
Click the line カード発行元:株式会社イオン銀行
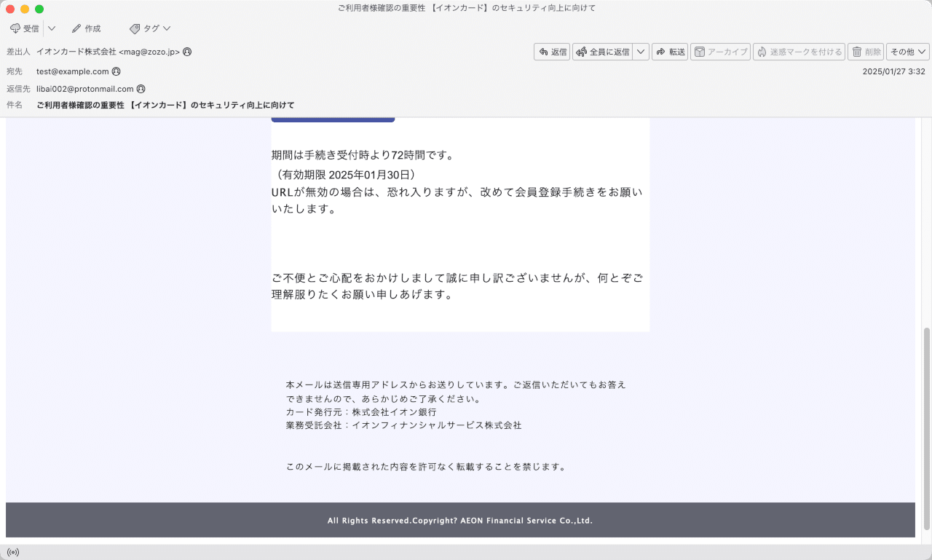coord(361,412)
